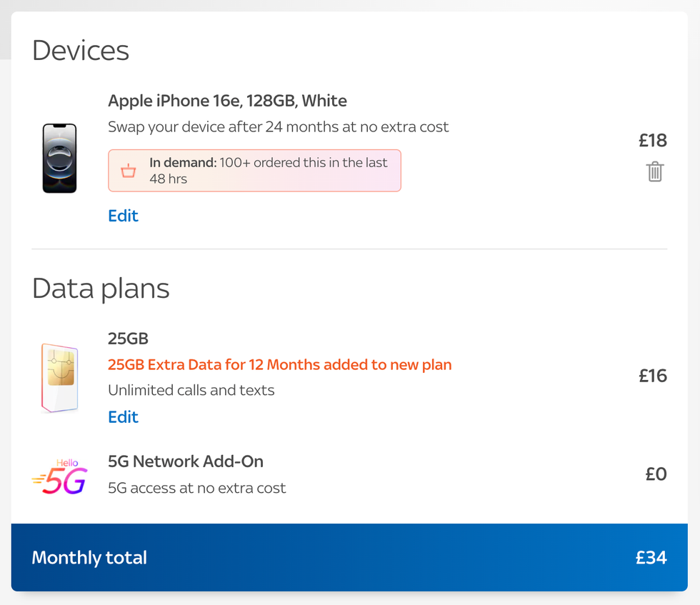Click the In demand notification badge
The width and height of the screenshot is (700, 605).
click(254, 171)
